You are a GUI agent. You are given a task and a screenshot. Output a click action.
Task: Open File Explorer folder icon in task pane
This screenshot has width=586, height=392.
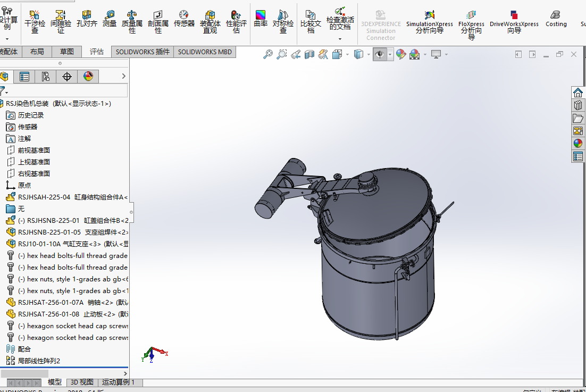(578, 118)
